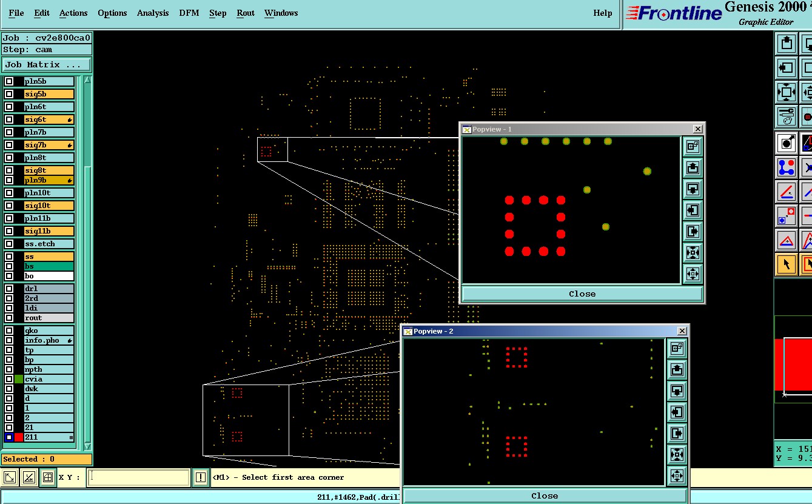This screenshot has height=504, width=812.
Task: Toggle display checkbox for layer pln5b
Action: click(9, 81)
